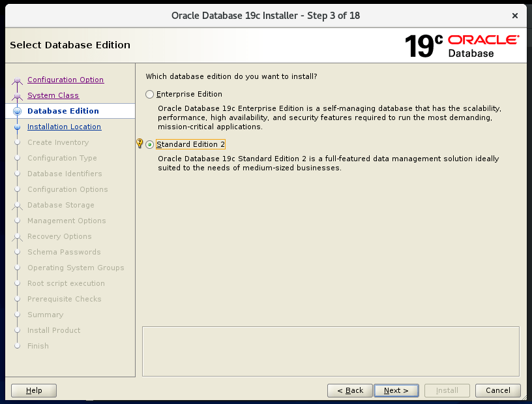The image size is (532, 404).
Task: Click the Database Storage step label
Action: coord(61,204)
